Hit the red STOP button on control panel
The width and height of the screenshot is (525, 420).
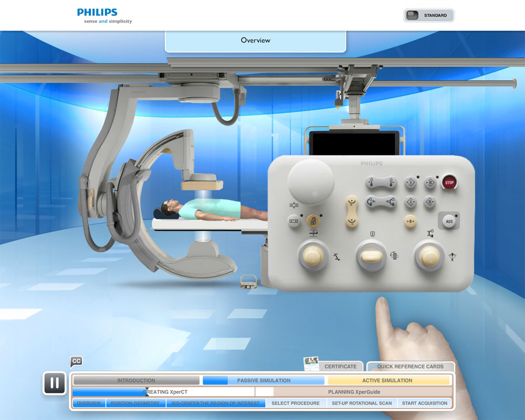[x=449, y=183]
